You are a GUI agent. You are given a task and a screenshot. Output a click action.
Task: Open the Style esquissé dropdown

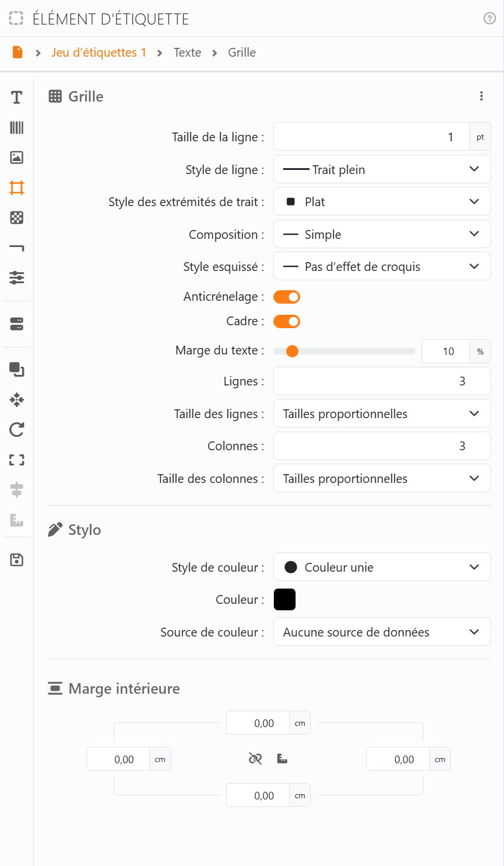(x=382, y=266)
